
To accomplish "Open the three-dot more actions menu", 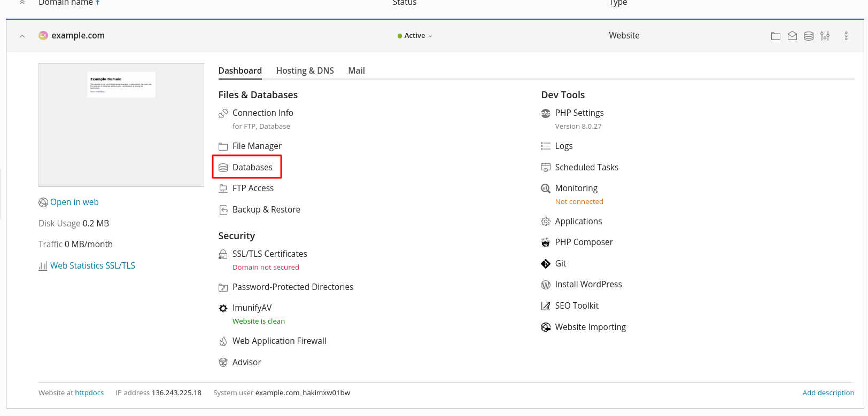I will point(846,36).
